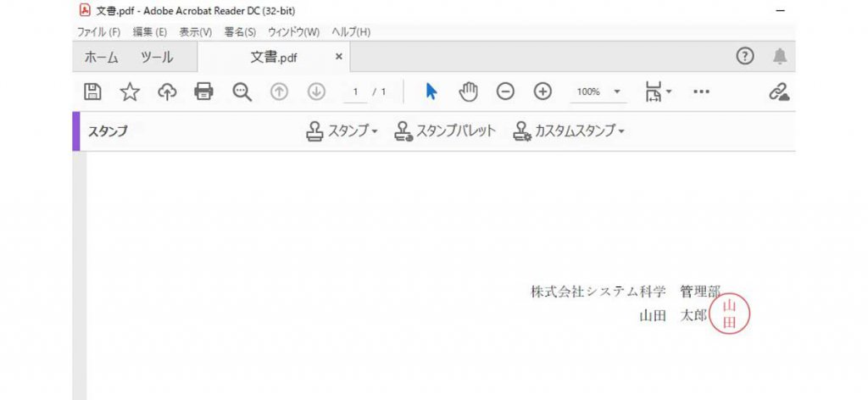Click the 山田 太郎 name text

[x=673, y=316]
